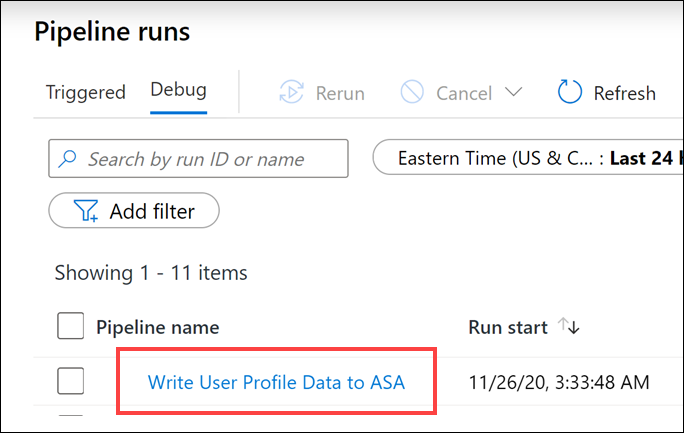The image size is (684, 433).
Task: Sort by the Run start column header
Action: pos(507,327)
